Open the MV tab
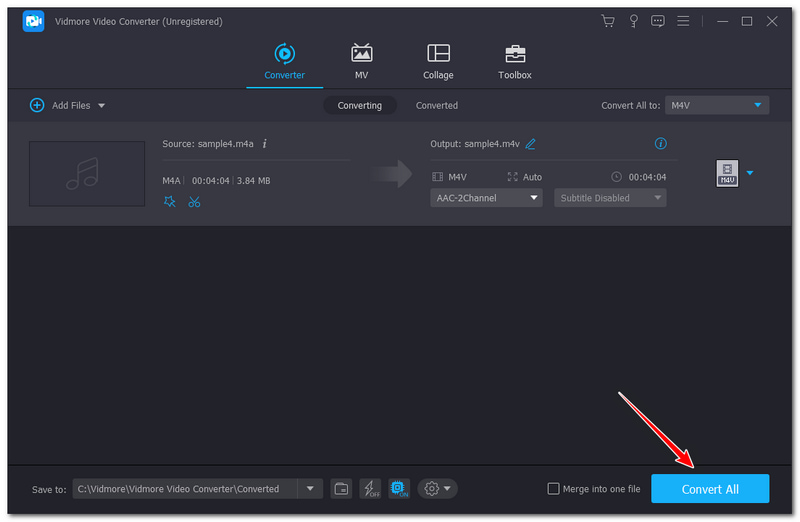This screenshot has width=800, height=522. [x=361, y=62]
